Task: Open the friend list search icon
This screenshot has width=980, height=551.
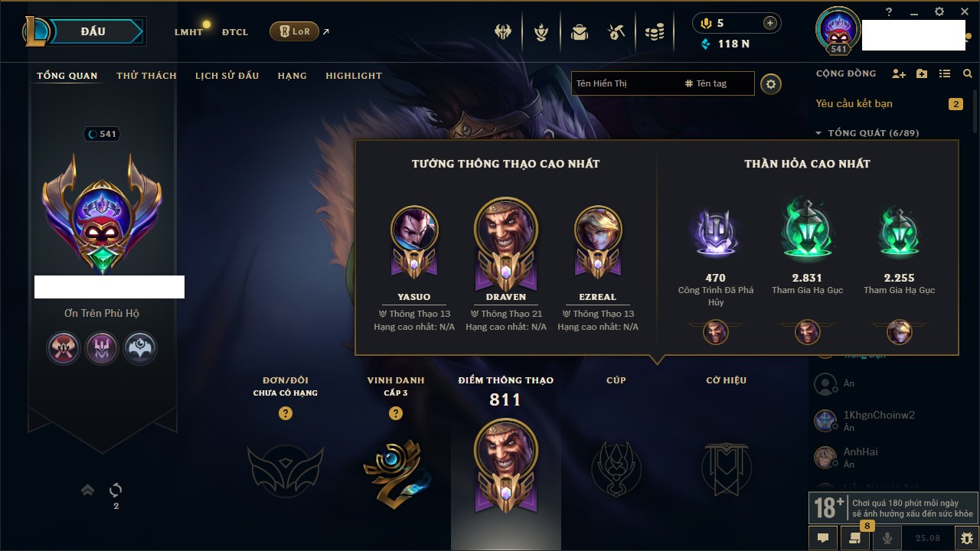Action: (968, 74)
